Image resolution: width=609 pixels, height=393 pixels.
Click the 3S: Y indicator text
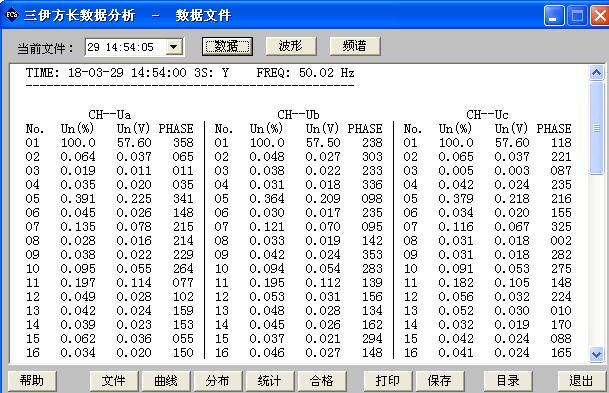tap(212, 73)
